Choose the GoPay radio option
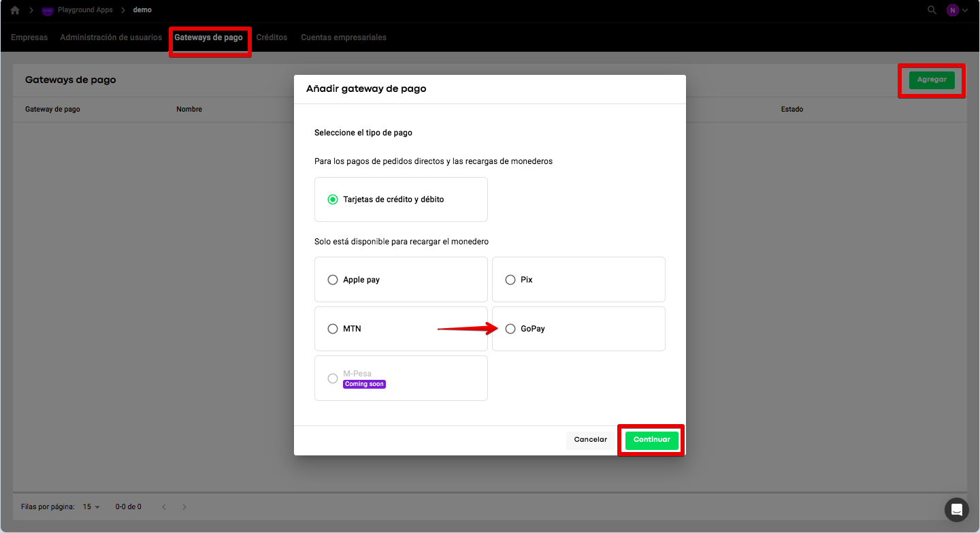This screenshot has height=533, width=980. 510,329
